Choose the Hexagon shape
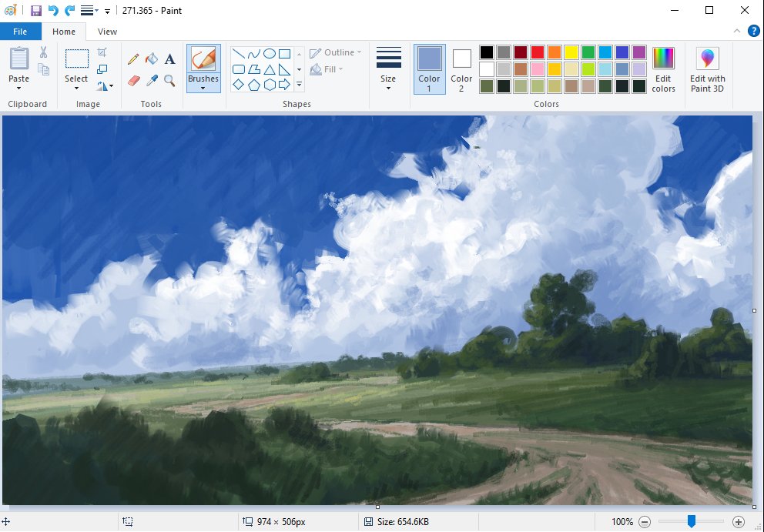The image size is (764, 532). (269, 85)
